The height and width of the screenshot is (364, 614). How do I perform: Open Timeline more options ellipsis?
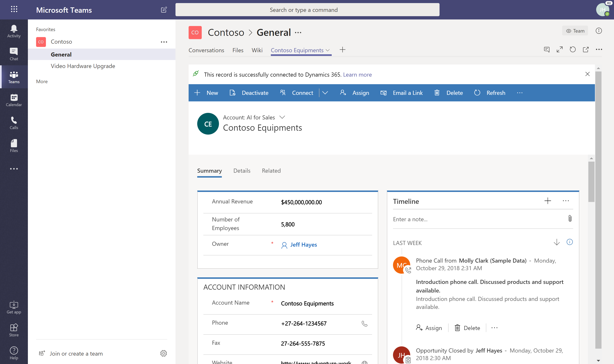click(x=566, y=201)
